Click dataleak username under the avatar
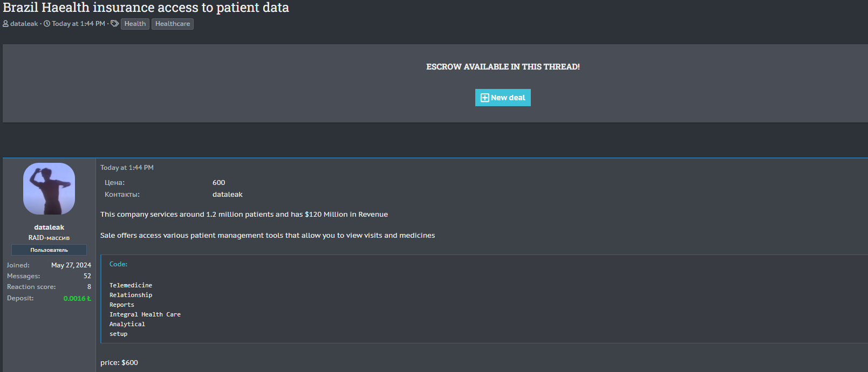 [49, 228]
